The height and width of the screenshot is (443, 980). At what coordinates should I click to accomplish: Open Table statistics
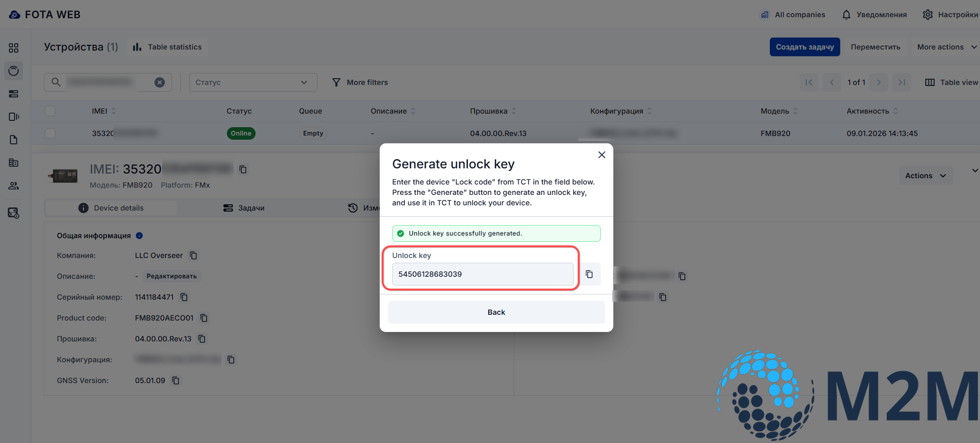[167, 47]
